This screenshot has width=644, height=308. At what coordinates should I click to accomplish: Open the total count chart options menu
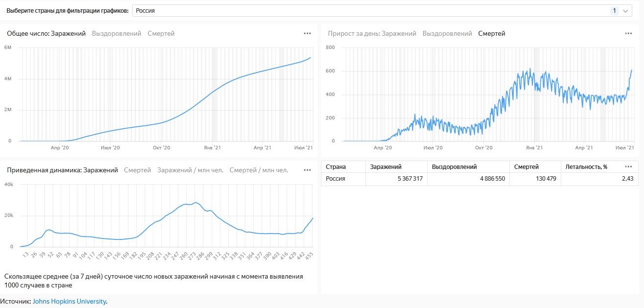coord(307,33)
